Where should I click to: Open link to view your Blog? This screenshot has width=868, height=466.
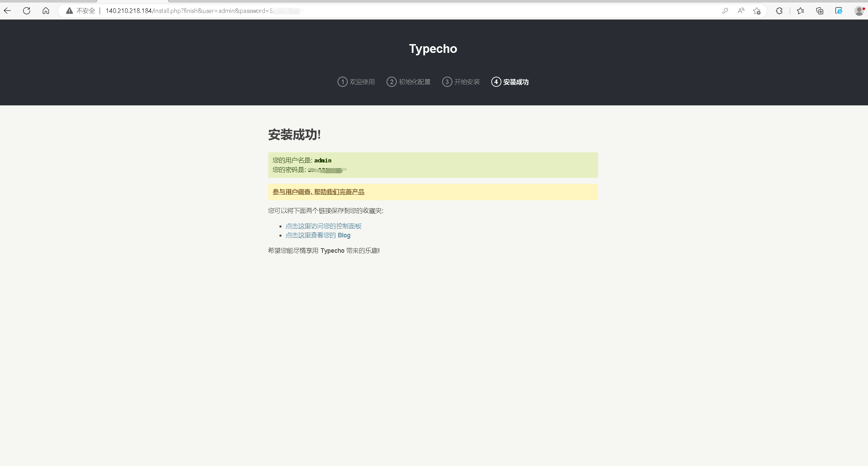318,235
